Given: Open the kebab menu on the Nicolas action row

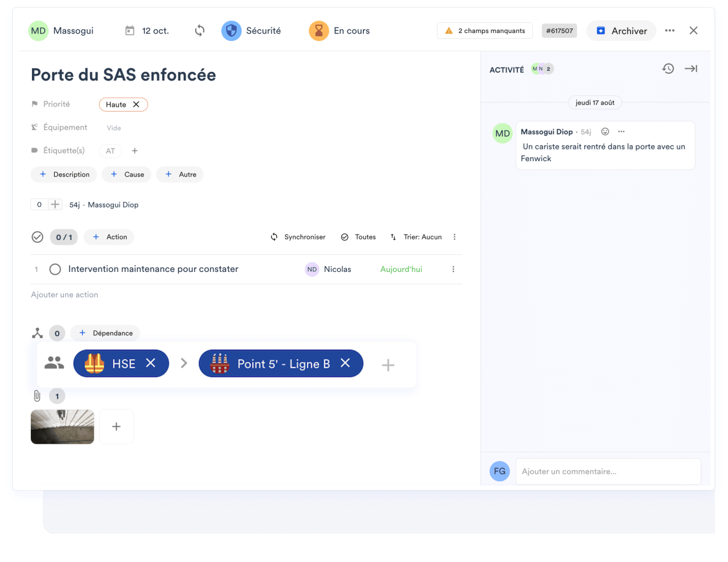Looking at the screenshot, I should click(x=453, y=269).
